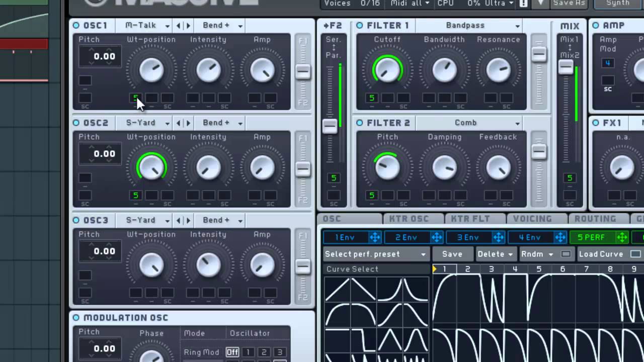Select next OSC3 wavetable arrow
This screenshot has height=362, width=644.
point(188,220)
